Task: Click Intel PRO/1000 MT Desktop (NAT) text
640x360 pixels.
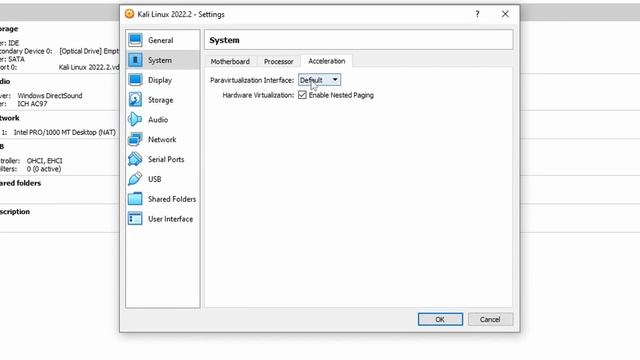Action: [64, 132]
